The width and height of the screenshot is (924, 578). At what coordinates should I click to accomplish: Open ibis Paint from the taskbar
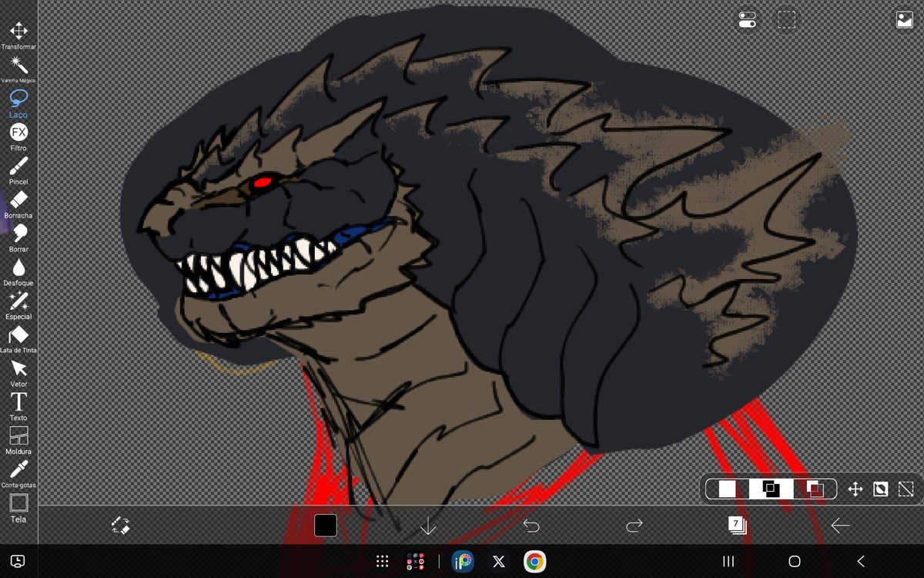pos(463,562)
